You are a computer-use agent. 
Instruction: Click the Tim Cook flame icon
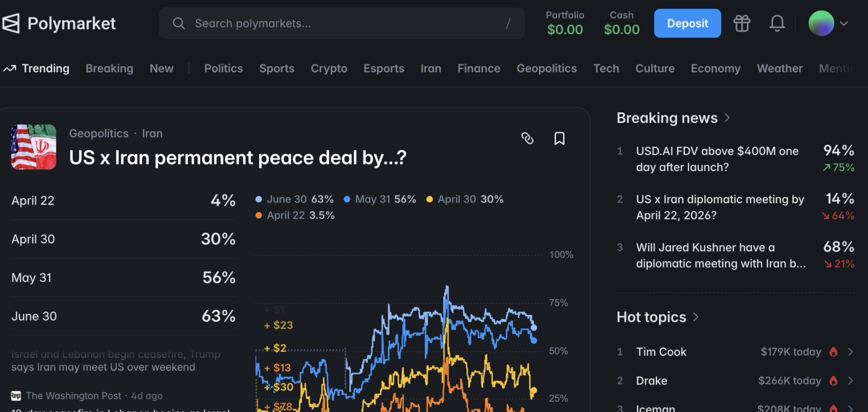point(833,352)
